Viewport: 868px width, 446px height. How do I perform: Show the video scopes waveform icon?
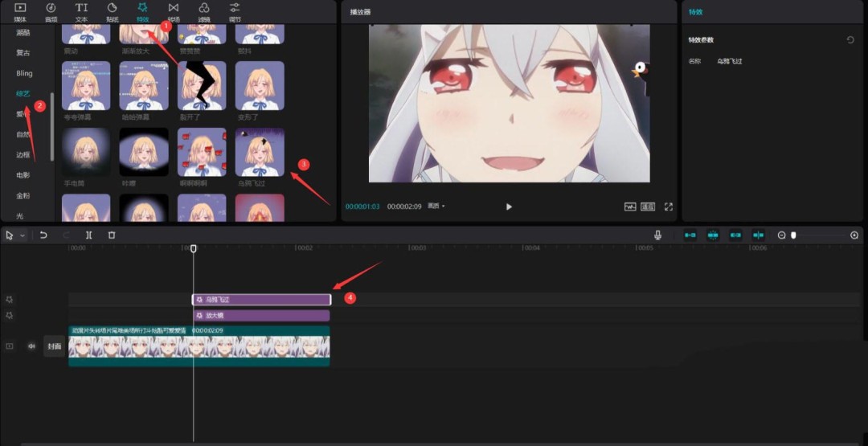click(x=630, y=207)
